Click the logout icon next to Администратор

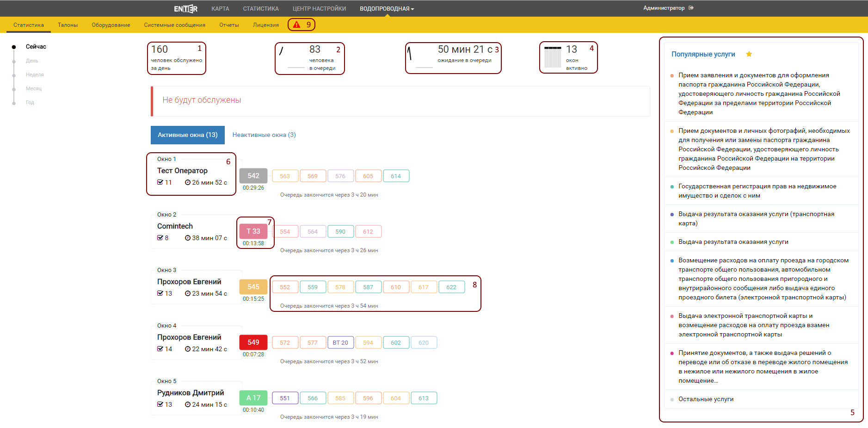pyautogui.click(x=691, y=8)
